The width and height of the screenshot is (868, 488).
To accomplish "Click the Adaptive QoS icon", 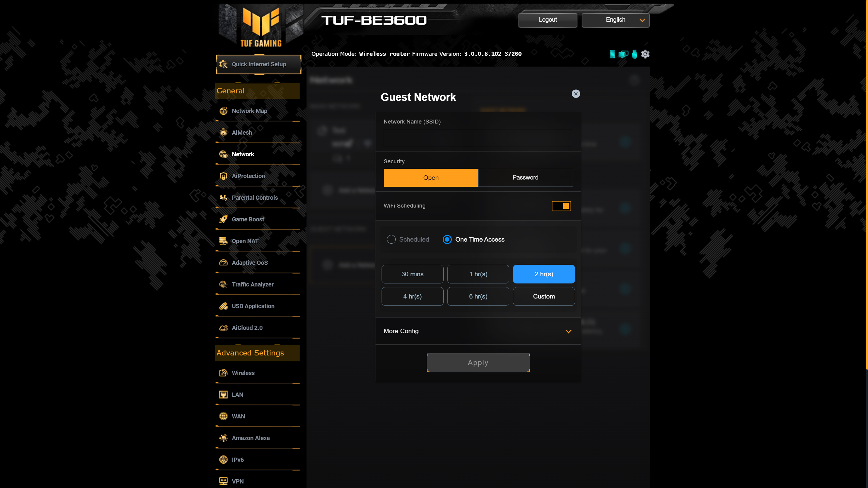I will [x=224, y=262].
